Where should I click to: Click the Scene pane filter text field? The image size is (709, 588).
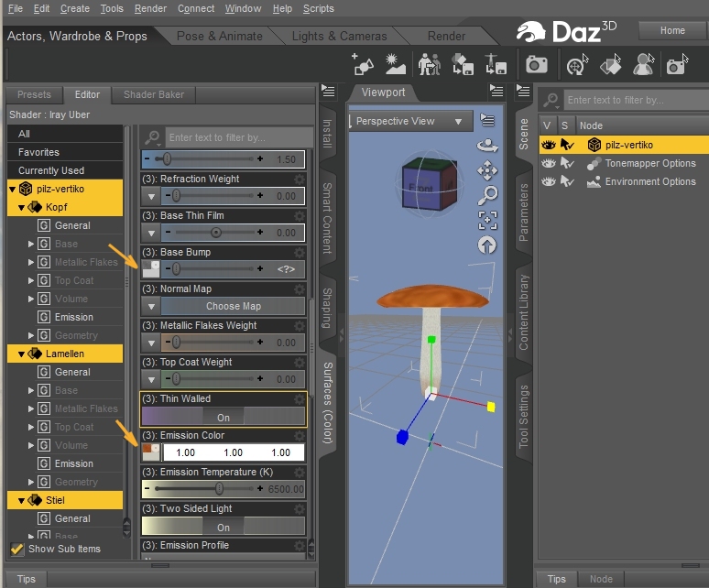637,100
